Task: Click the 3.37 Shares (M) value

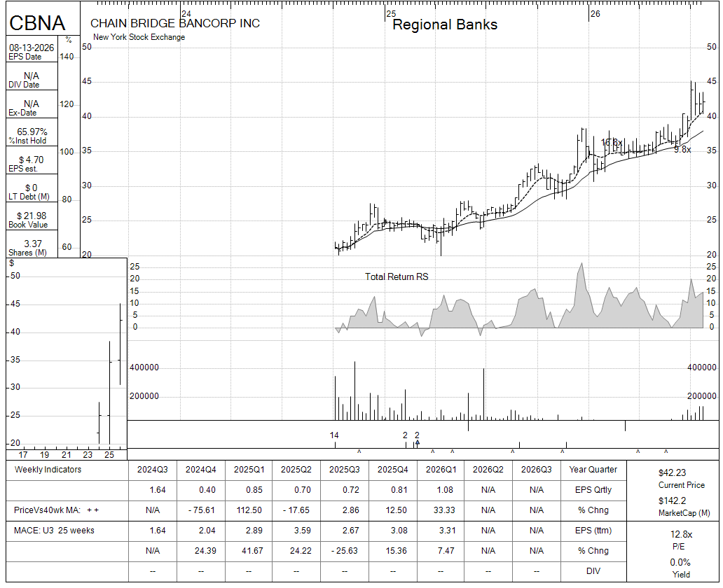Action: click(x=33, y=244)
